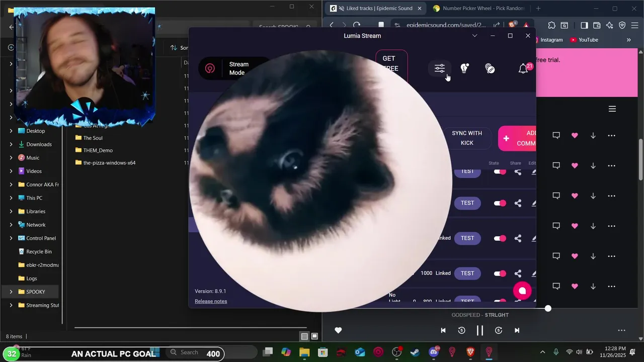This screenshot has height=362, width=644.
Task: Open the Sort menu in File Explorer
Action: tap(179, 48)
